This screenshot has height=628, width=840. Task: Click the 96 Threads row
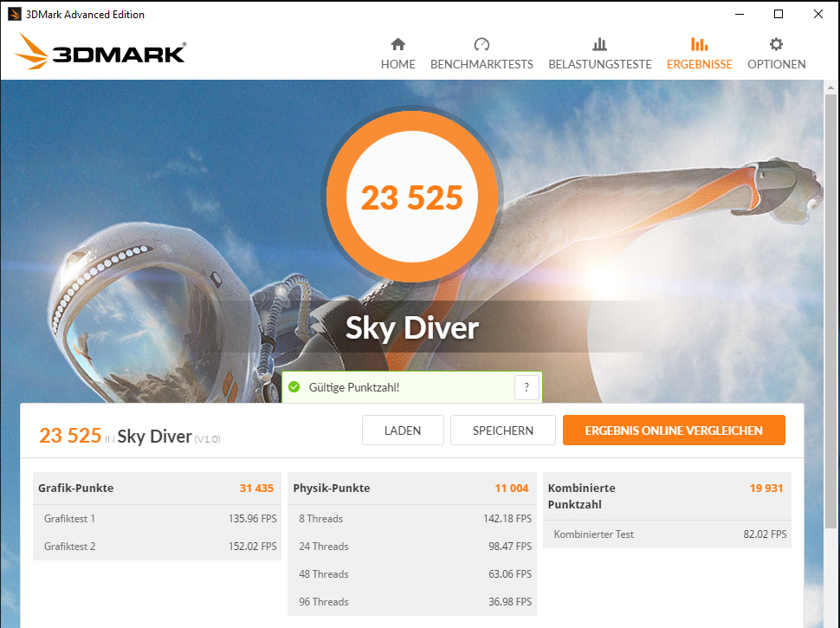(412, 602)
